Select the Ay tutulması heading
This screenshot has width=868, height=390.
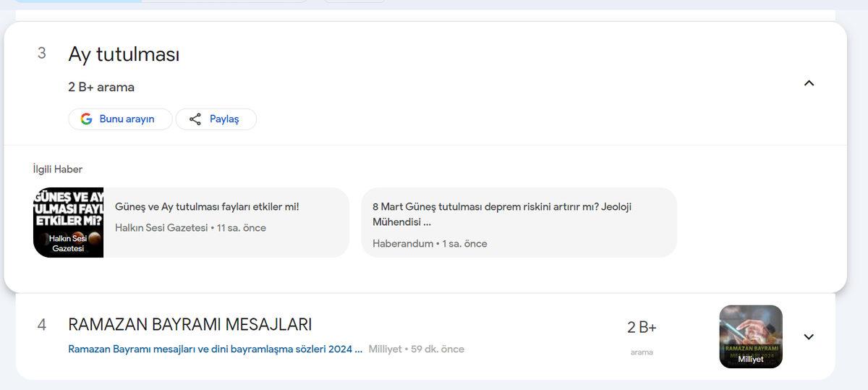124,54
